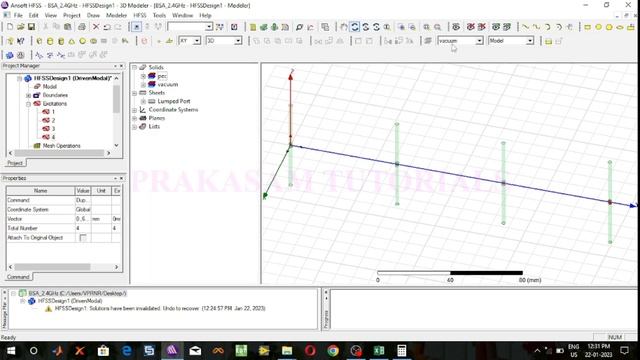Viewport: 640px width, 360px height.
Task: Open the Calculator from the taskbar
Action: tap(402, 351)
